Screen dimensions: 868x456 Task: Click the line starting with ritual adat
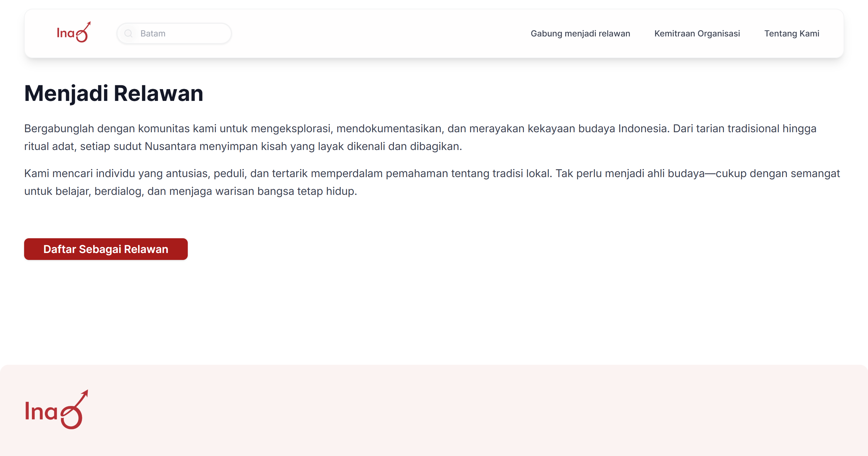tap(243, 146)
